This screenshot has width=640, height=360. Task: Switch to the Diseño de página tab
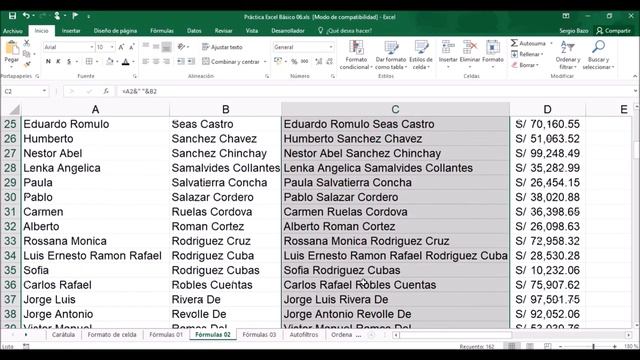[115, 31]
